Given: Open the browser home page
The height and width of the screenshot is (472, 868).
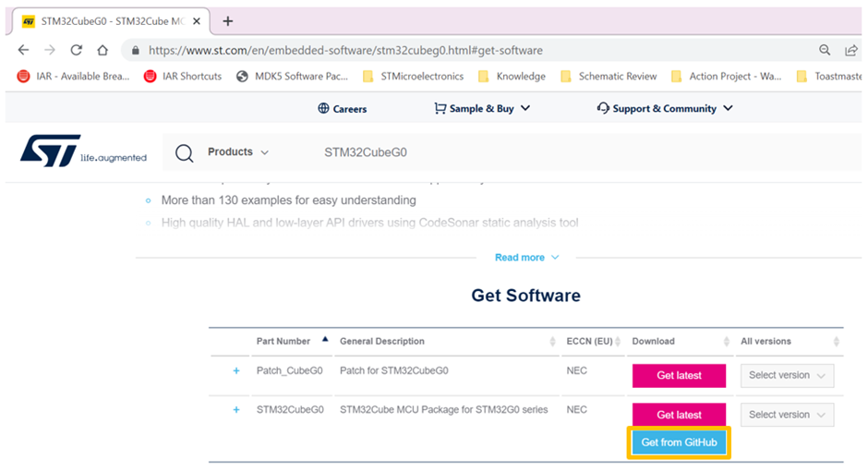Looking at the screenshot, I should (x=102, y=50).
